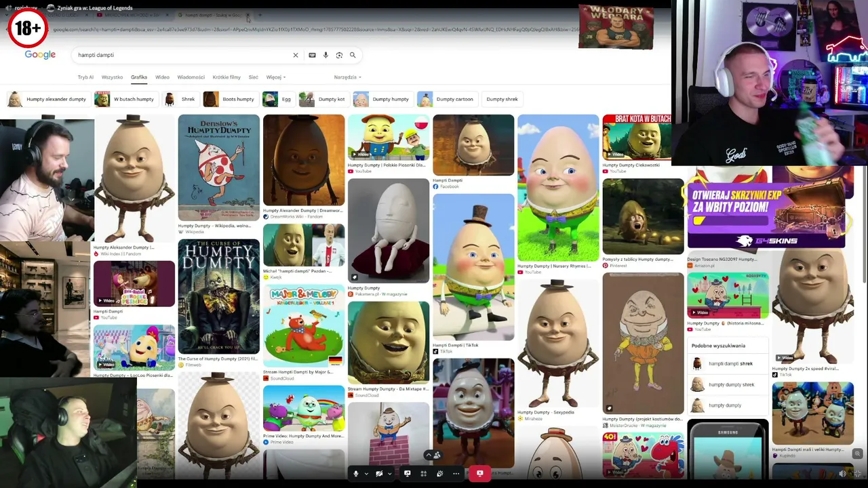This screenshot has height=488, width=868.
Task: Select the Dumpty shrek chip
Action: tap(502, 99)
